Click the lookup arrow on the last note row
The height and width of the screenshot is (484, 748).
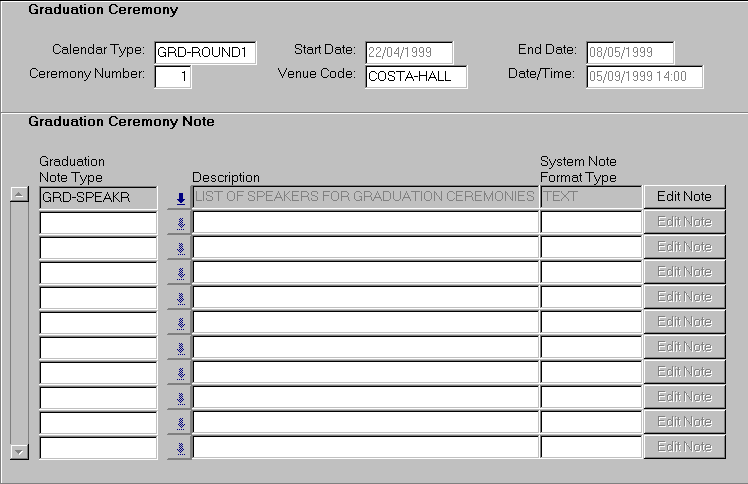[180, 448]
